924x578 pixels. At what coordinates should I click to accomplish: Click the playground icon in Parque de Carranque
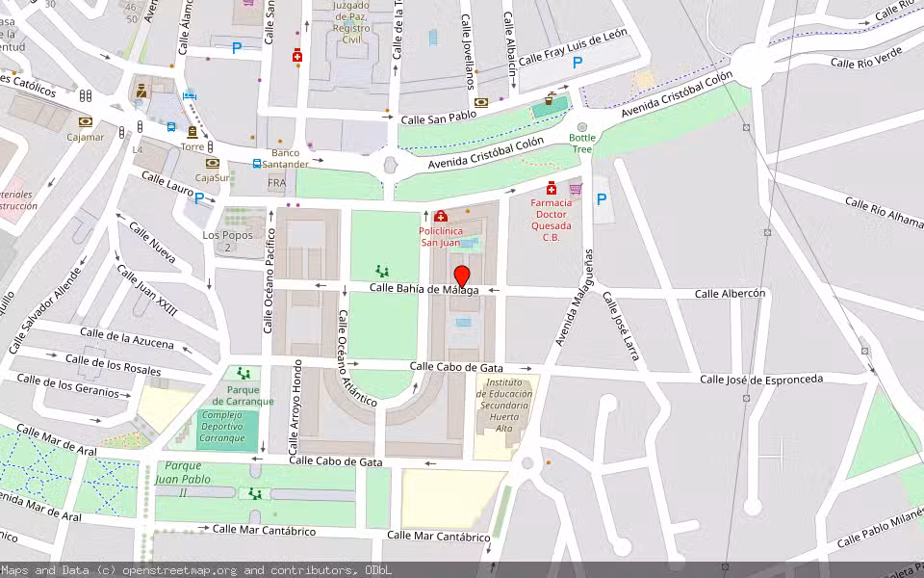pos(244,373)
